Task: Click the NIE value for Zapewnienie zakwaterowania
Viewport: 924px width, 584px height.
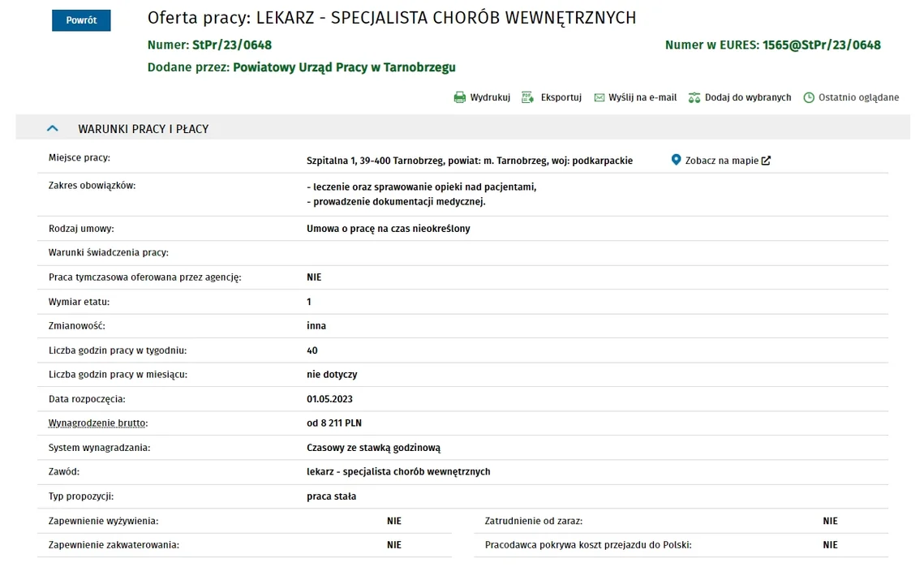Action: point(394,545)
